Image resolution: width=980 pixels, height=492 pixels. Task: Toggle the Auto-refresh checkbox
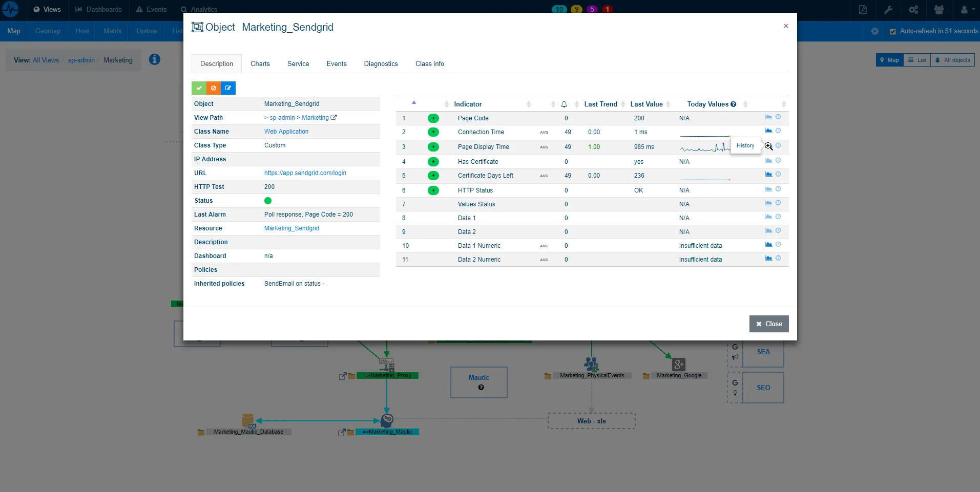(893, 31)
